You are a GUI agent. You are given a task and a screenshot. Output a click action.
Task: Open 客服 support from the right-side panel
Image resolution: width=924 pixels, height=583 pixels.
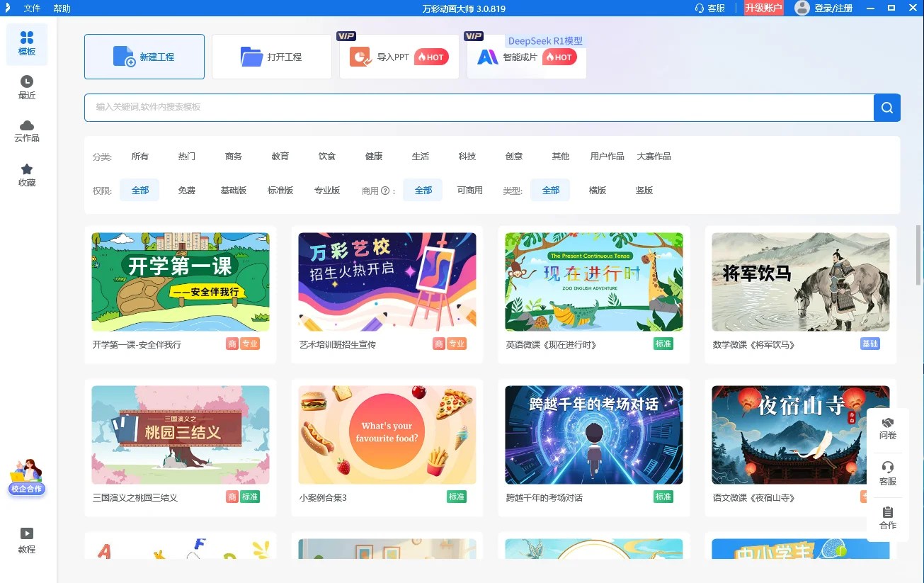[888, 474]
